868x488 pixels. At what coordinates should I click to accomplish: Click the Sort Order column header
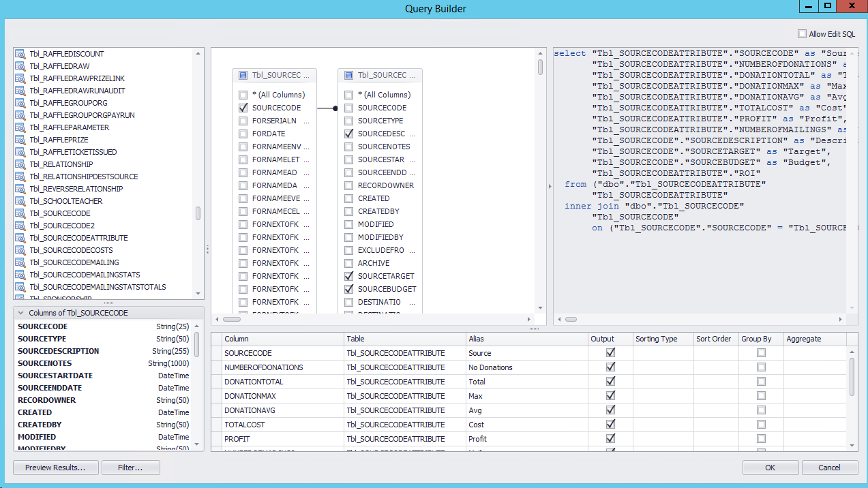[x=716, y=339]
